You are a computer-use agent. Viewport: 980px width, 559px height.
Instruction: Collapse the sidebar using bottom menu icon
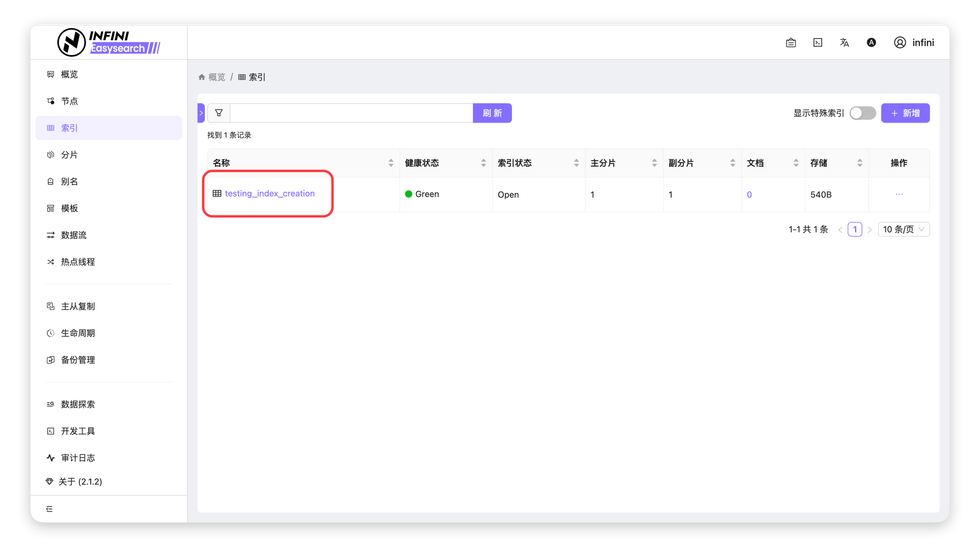50,509
